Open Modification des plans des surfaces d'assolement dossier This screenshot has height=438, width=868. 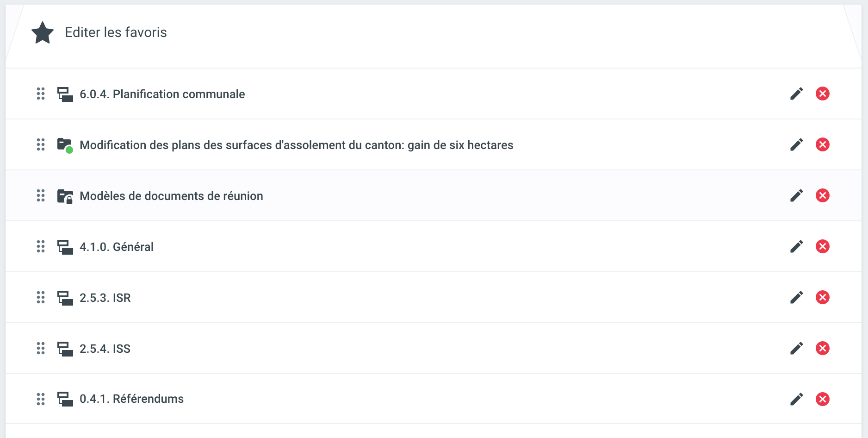[296, 145]
